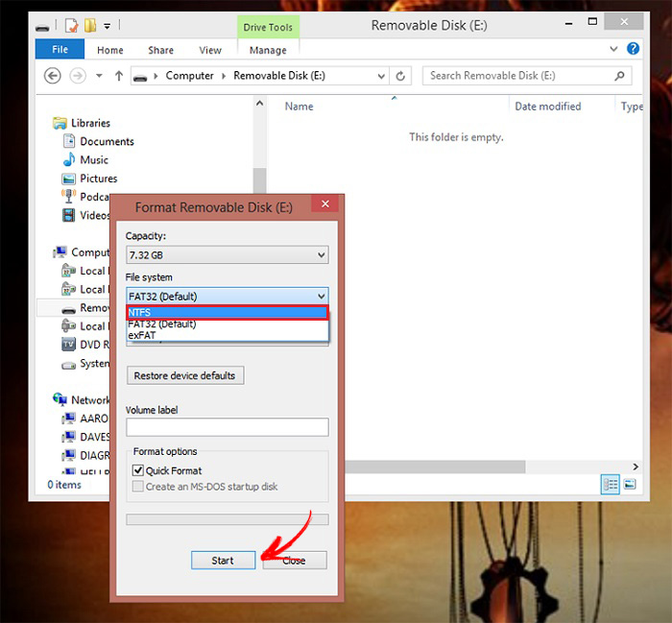Click the horizontal scrollbar in file pane
Viewport: 672px width, 623px height.
click(435, 467)
